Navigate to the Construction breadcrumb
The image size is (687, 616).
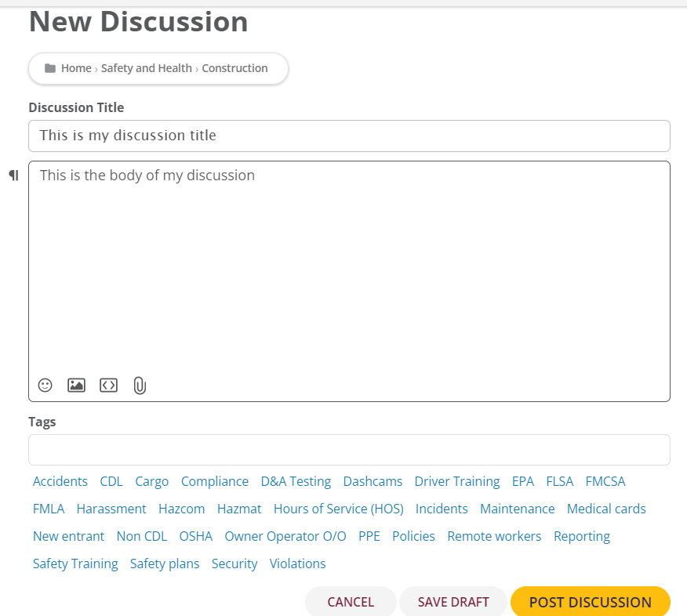click(234, 68)
